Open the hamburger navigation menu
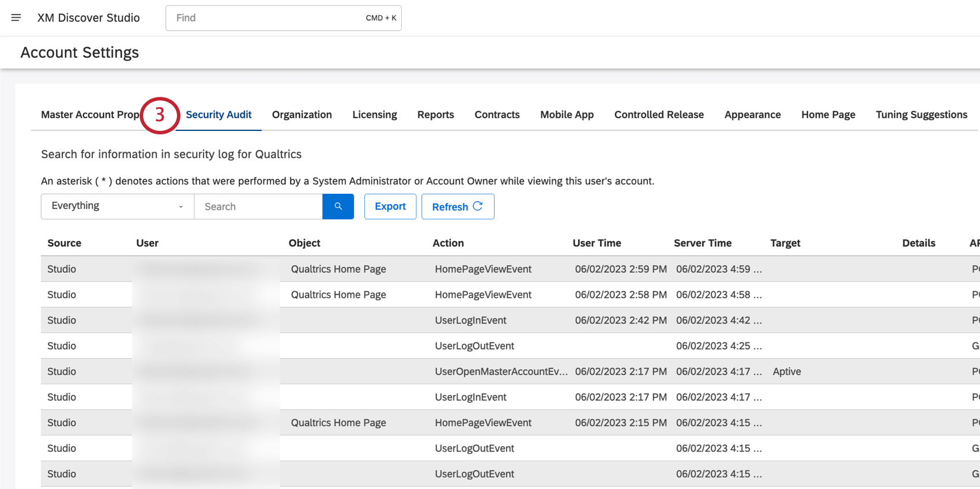 pyautogui.click(x=16, y=18)
